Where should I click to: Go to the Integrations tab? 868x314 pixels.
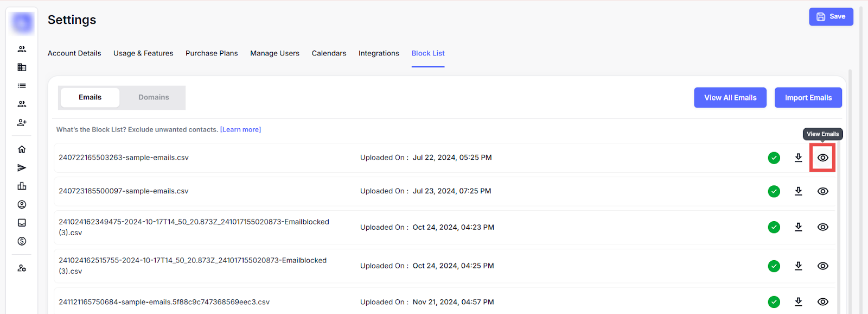coord(379,53)
